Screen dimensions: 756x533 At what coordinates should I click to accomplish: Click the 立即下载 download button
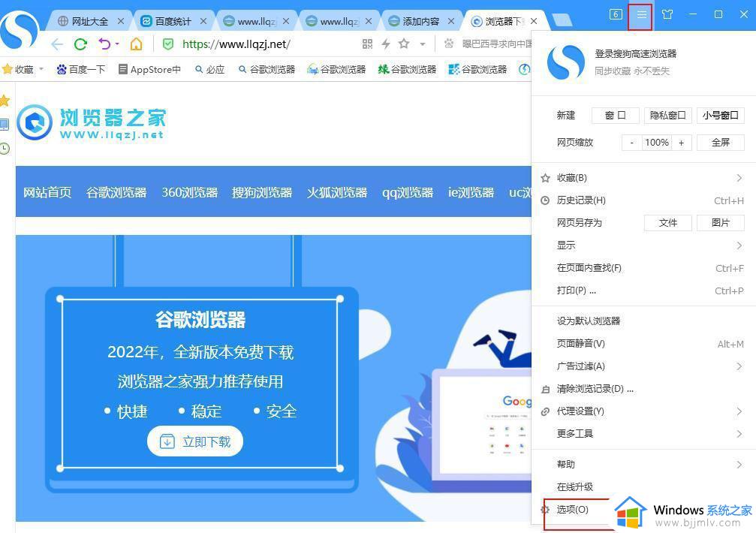[194, 441]
